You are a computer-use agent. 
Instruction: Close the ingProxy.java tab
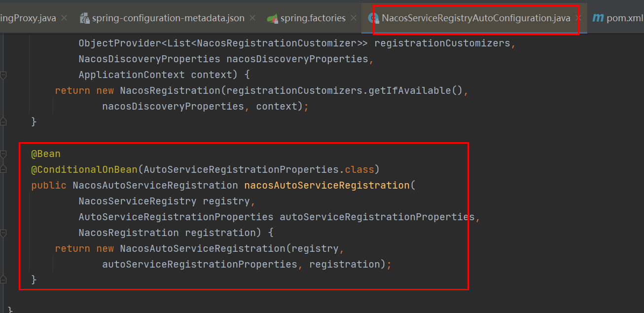64,18
